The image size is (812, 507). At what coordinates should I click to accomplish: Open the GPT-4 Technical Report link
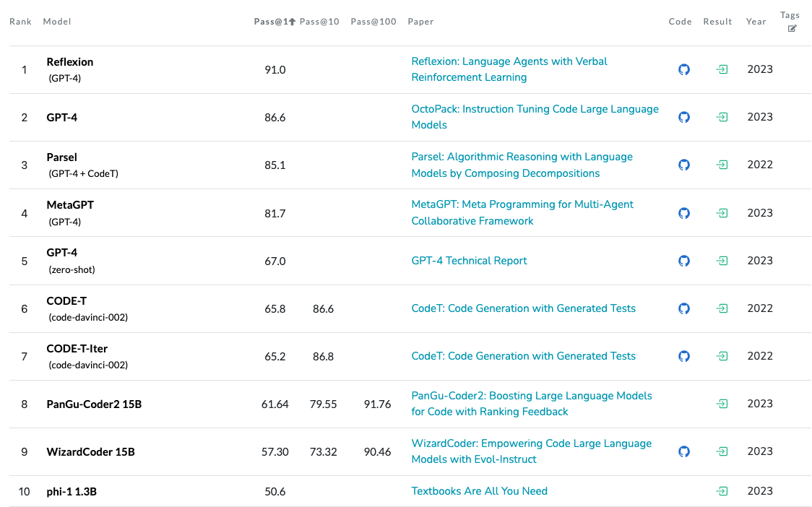click(x=469, y=261)
